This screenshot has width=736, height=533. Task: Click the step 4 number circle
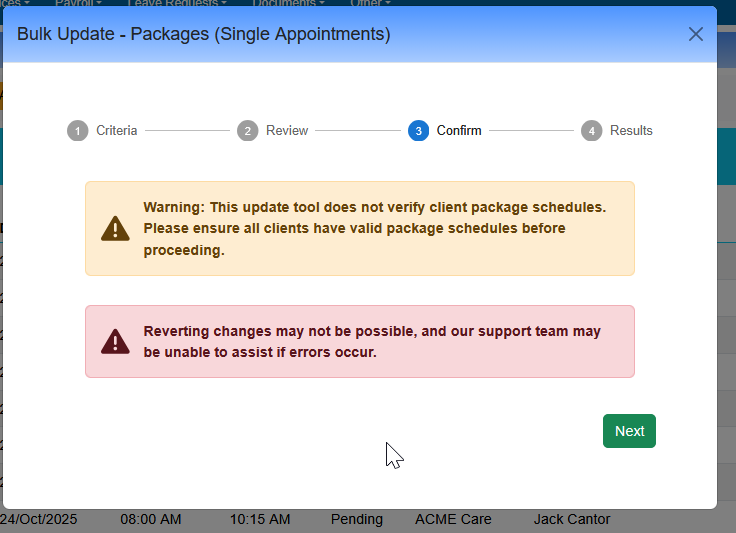coord(591,131)
